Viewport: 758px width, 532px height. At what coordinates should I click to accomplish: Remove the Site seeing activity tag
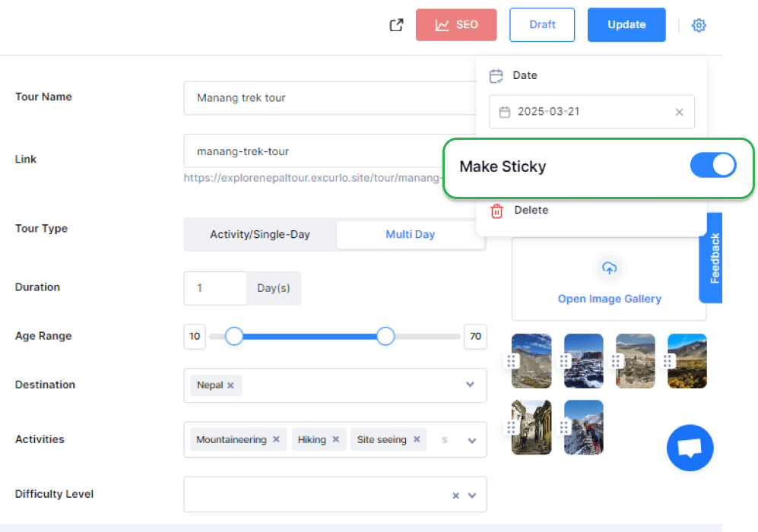click(x=417, y=439)
